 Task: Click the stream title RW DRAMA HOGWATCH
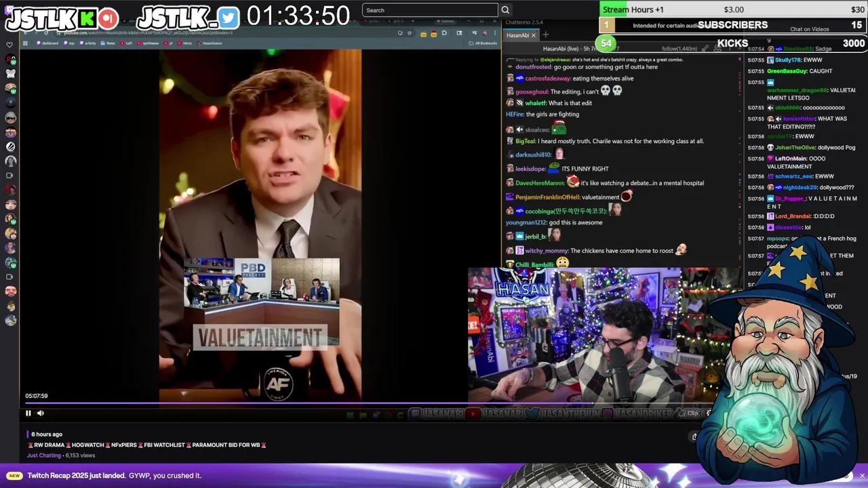pos(146,445)
